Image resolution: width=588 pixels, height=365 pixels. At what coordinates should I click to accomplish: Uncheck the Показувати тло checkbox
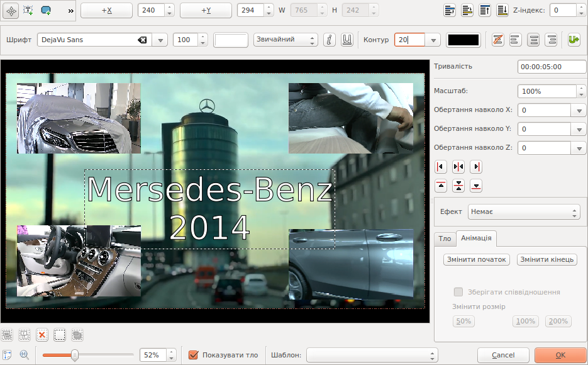pos(193,355)
